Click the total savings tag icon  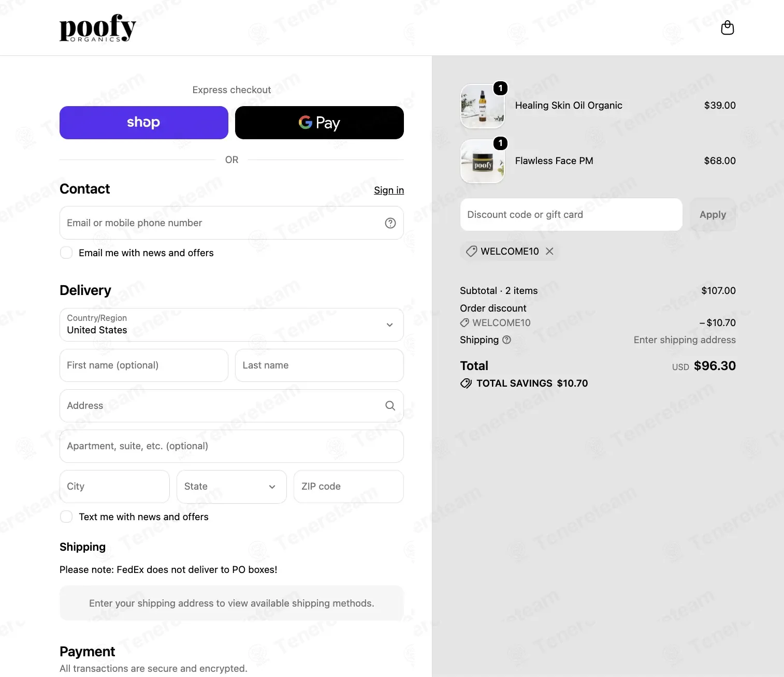[466, 384]
